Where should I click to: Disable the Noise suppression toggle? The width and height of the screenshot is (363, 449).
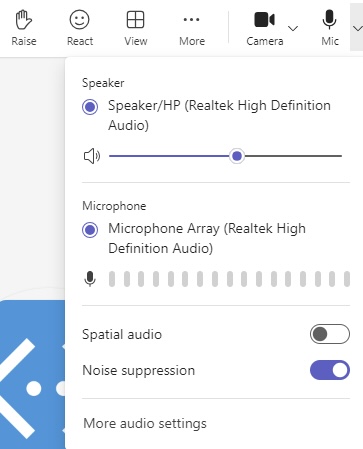pyautogui.click(x=330, y=370)
